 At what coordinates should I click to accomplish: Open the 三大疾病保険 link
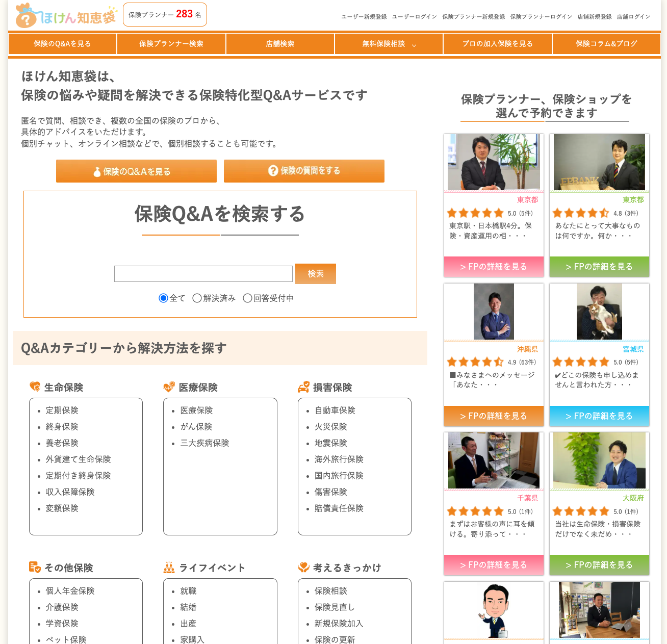(204, 443)
